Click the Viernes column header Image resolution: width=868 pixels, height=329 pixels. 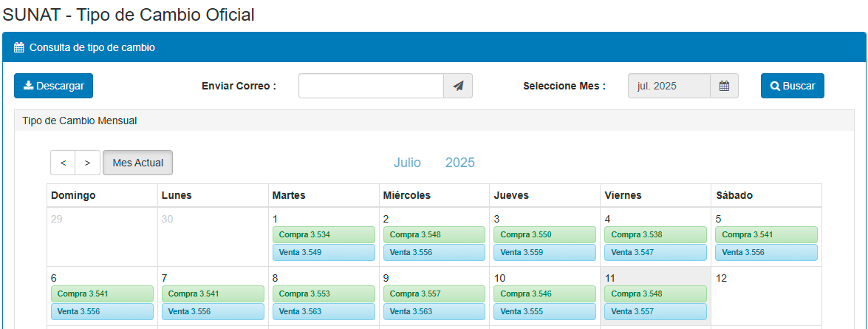click(655, 195)
